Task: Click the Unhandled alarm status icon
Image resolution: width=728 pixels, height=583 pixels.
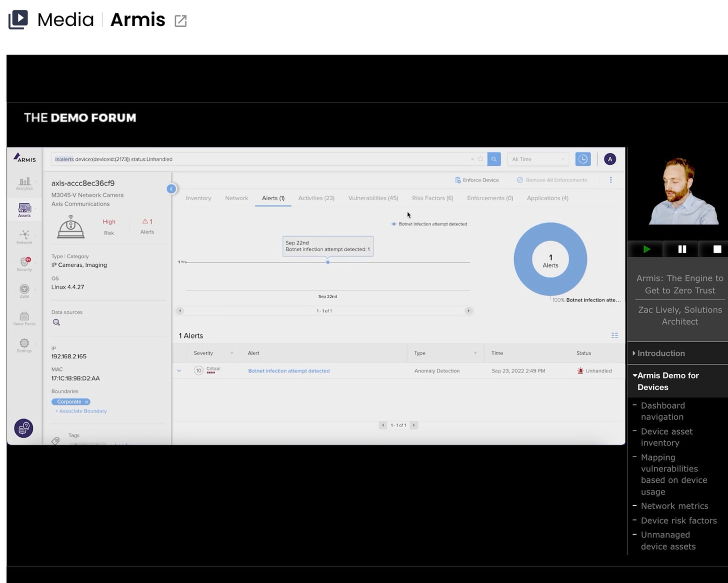Action: click(580, 371)
